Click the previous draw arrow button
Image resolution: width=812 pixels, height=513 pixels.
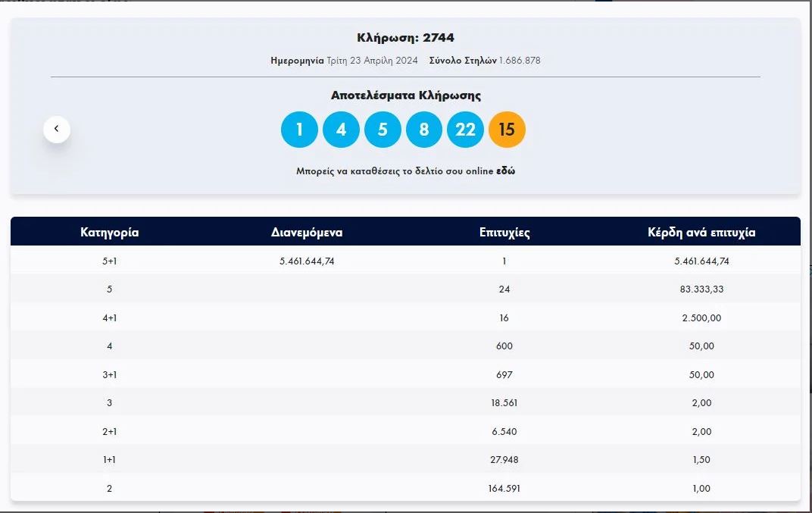coord(57,130)
